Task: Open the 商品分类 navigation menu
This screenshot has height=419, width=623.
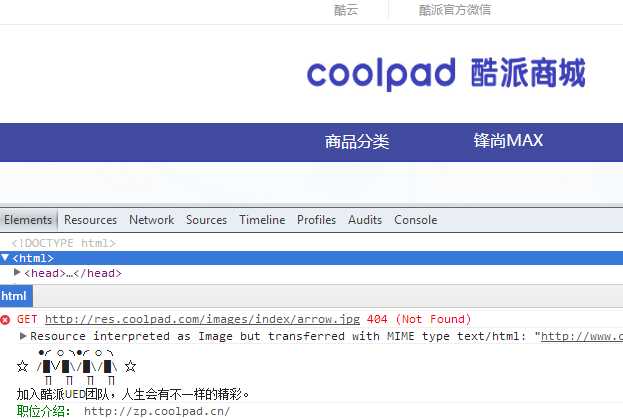Action: 357,141
